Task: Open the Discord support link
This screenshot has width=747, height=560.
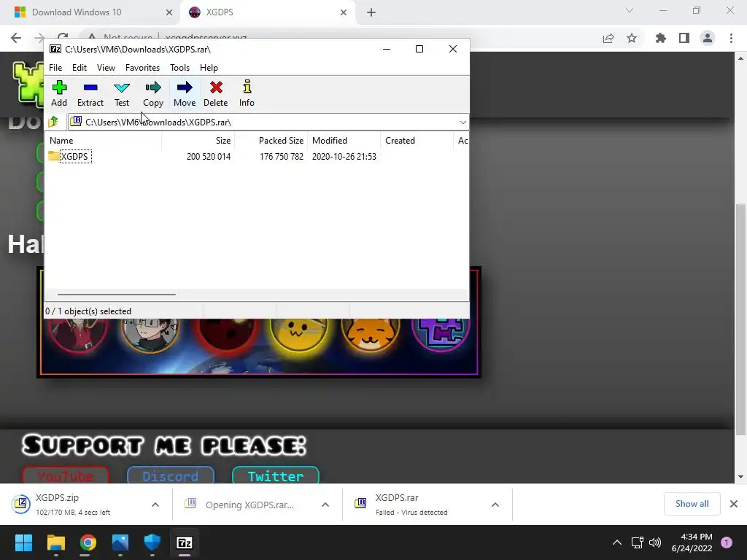Action: [x=171, y=475]
